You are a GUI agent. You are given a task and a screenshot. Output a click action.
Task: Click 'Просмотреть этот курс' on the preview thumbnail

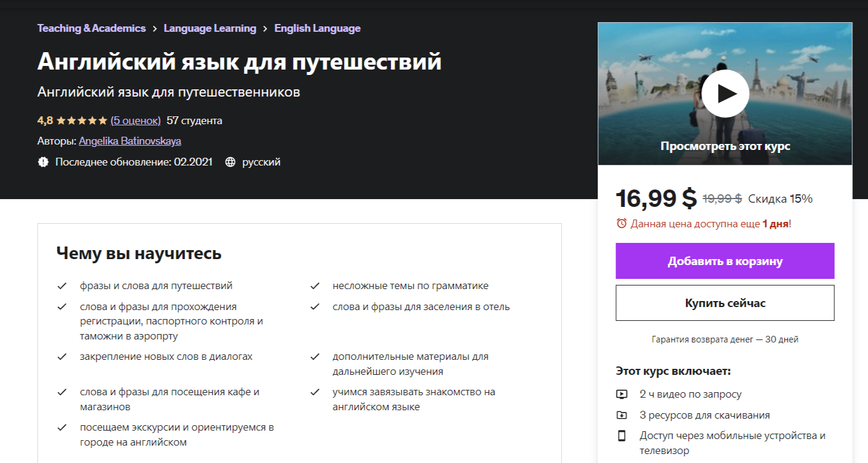724,145
